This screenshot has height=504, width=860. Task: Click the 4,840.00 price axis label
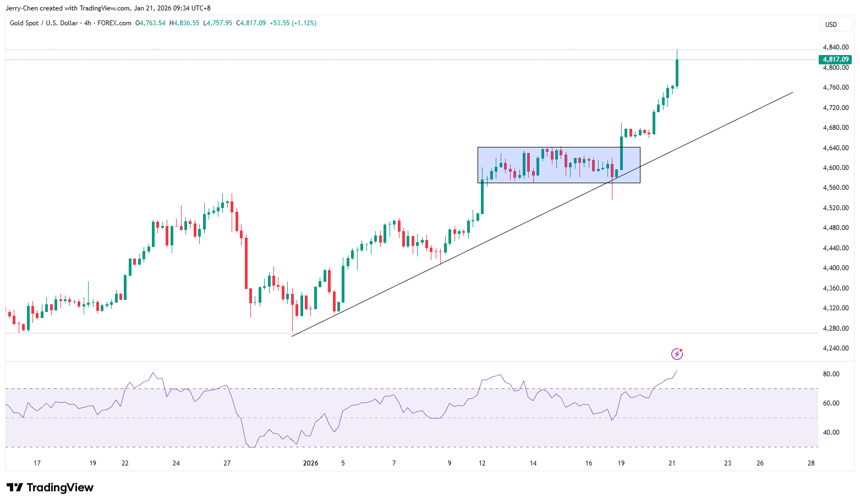click(x=835, y=47)
